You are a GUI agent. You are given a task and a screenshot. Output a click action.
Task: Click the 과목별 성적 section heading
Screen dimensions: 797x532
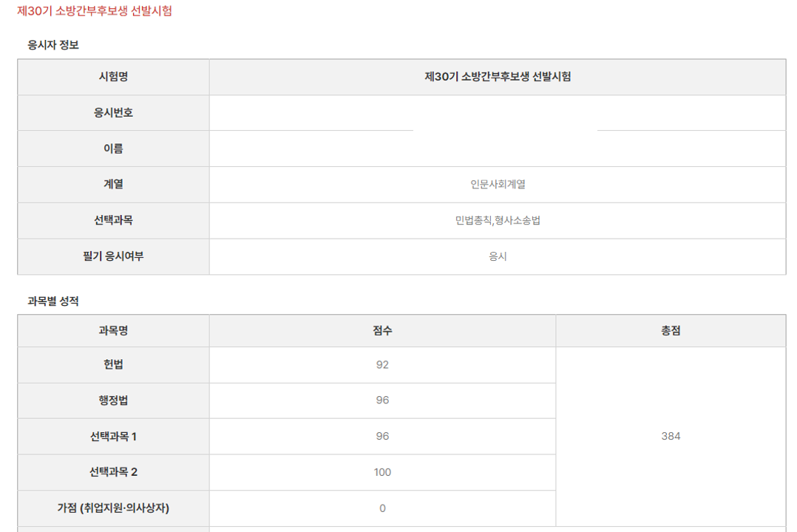coord(53,301)
